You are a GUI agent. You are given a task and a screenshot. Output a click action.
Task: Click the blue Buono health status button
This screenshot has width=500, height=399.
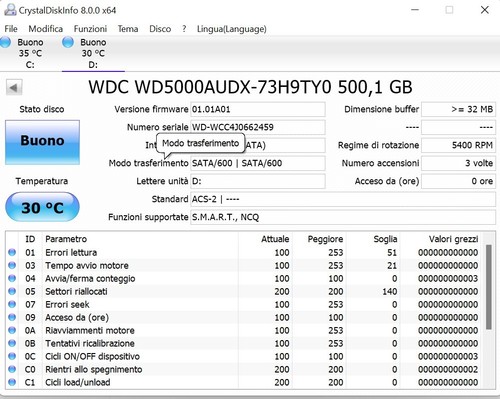(42, 142)
